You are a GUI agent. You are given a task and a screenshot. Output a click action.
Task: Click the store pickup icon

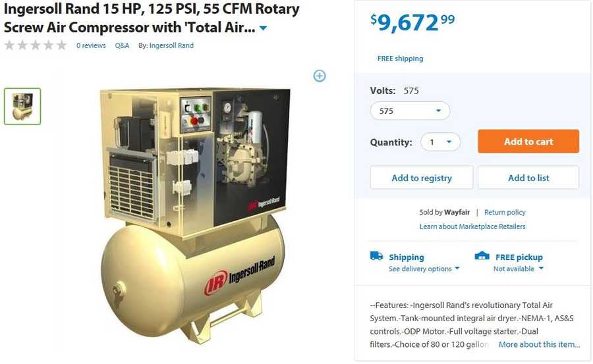[x=482, y=256]
